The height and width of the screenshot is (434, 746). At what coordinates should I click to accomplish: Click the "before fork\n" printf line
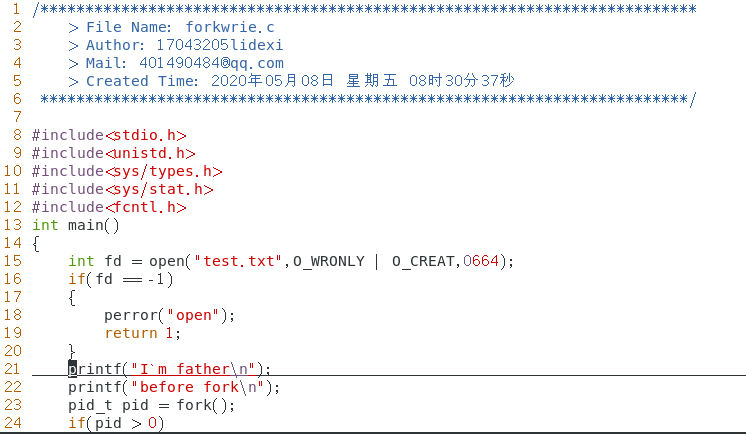click(x=174, y=387)
